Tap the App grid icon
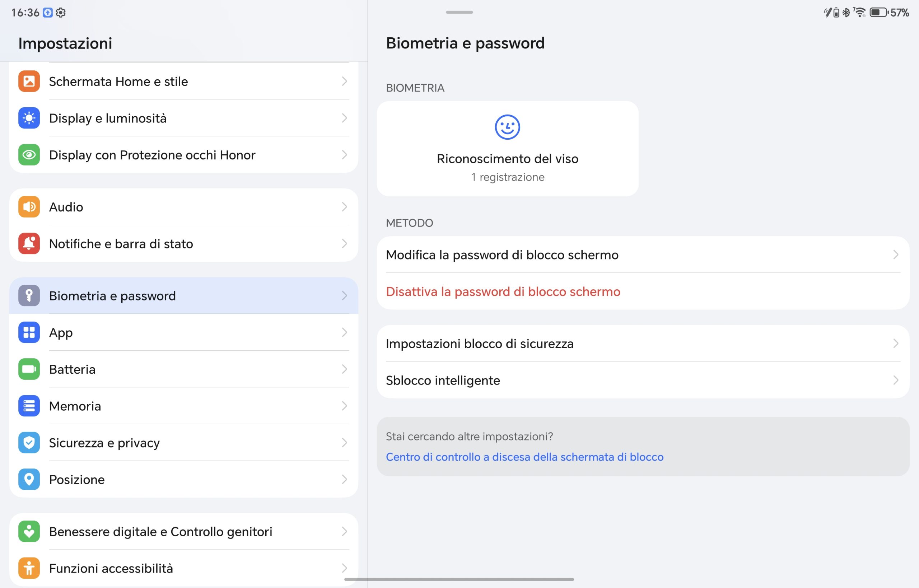919x588 pixels. click(x=29, y=332)
